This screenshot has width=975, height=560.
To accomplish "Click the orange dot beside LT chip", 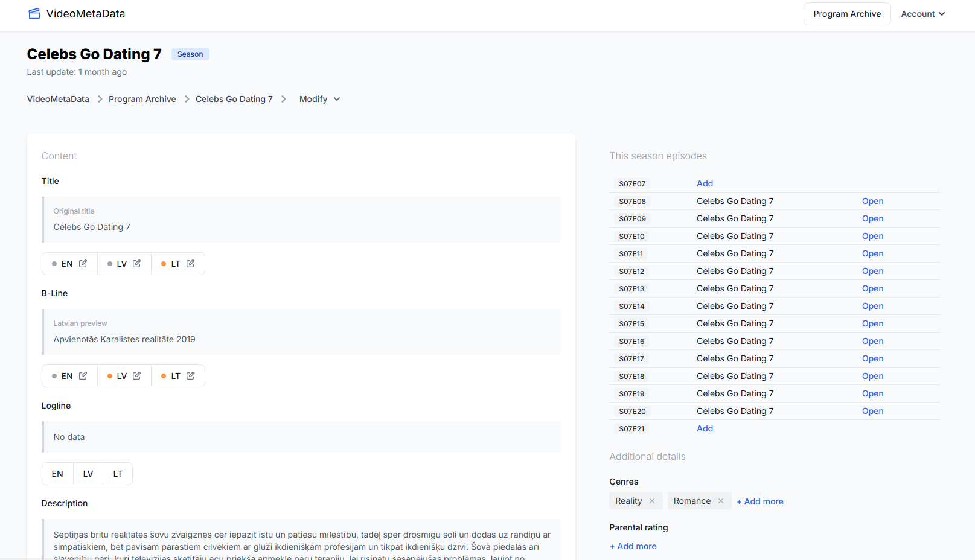I will [164, 263].
